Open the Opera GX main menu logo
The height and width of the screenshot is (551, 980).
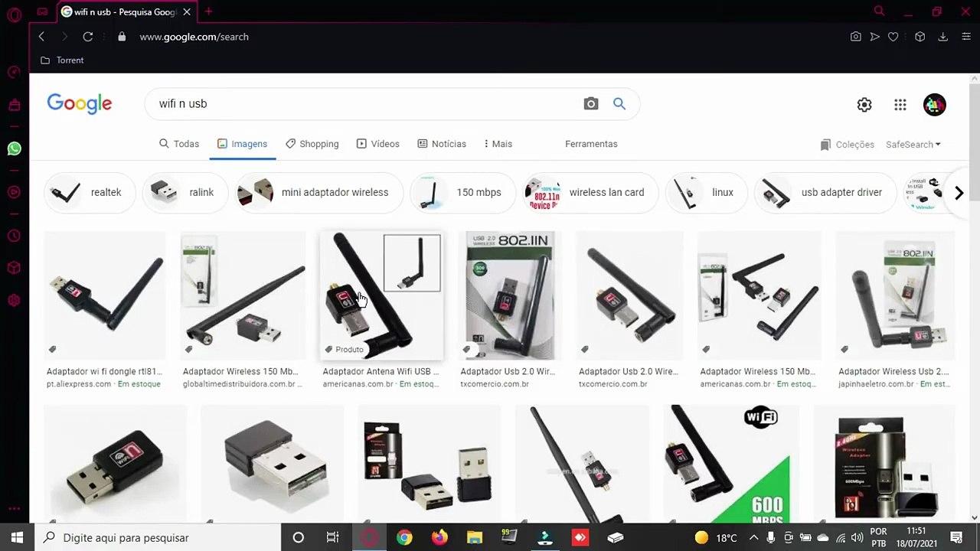14,13
